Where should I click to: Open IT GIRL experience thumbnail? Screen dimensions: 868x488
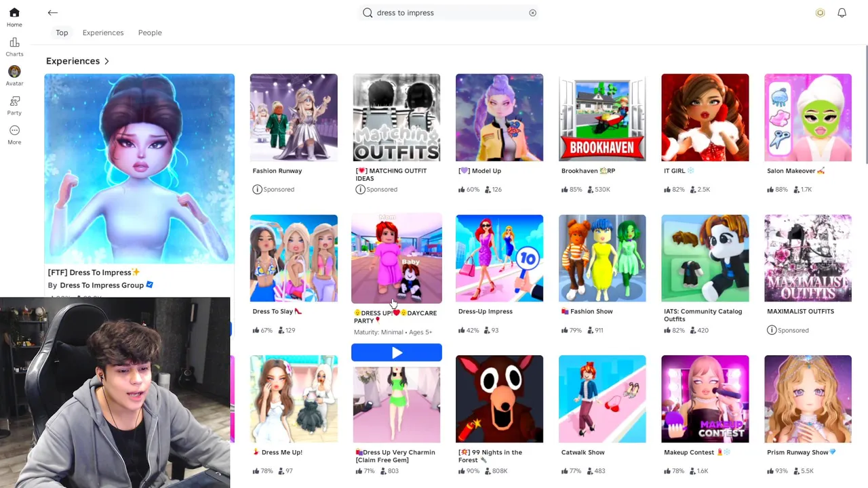pos(705,117)
